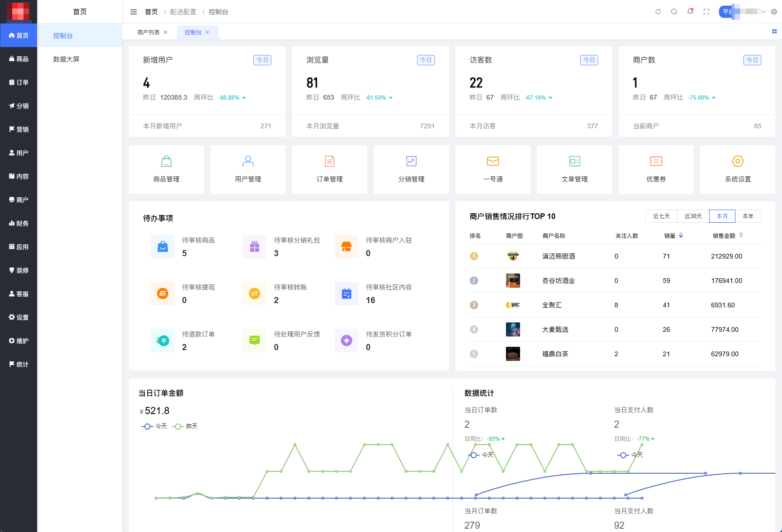
Task: Select the 近七天 time range
Action: point(661,216)
